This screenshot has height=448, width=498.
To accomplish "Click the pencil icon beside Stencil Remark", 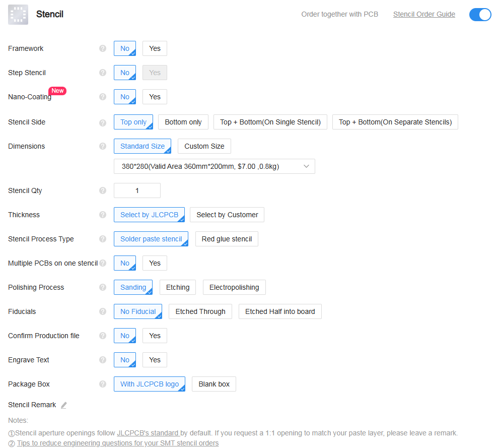I will [x=63, y=405].
